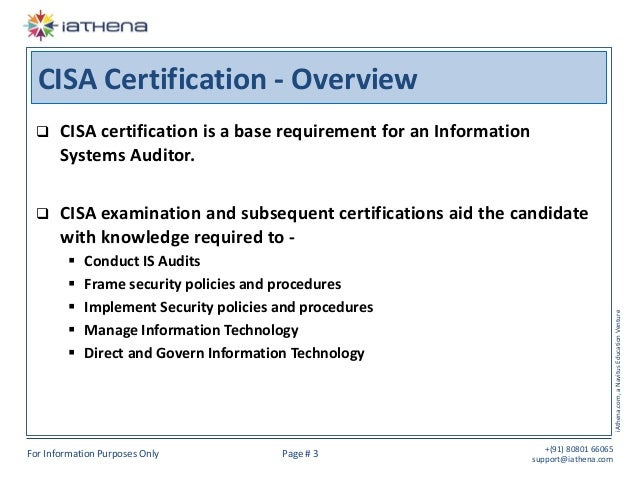Image resolution: width=638 pixels, height=479 pixels.
Task: Select 'Direct and Govern Information Technology'
Action: point(224,353)
